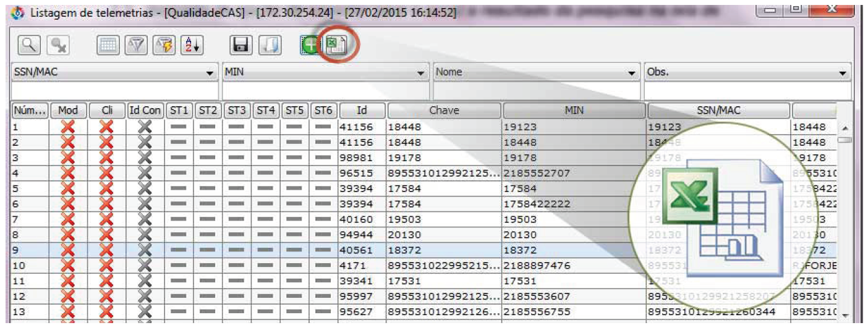
Task: Click the table scrollbar down arrow
Action: (x=845, y=316)
